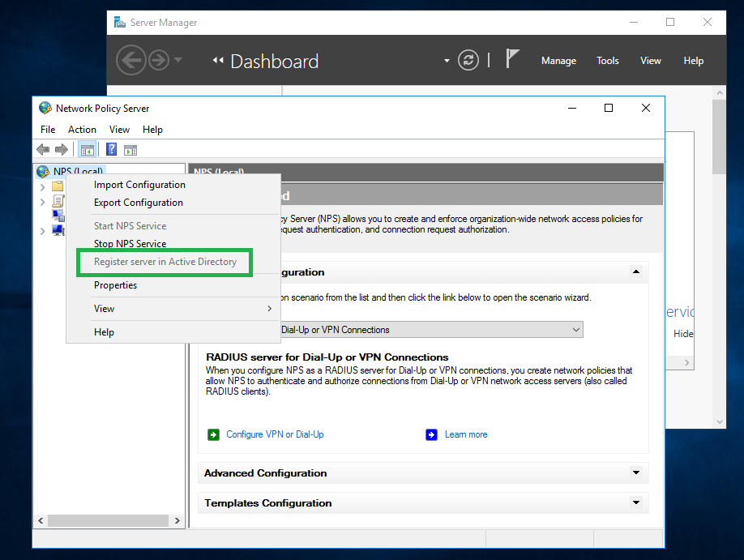Collapse the Standard Configuration section
This screenshot has height=560, width=744.
(x=636, y=272)
